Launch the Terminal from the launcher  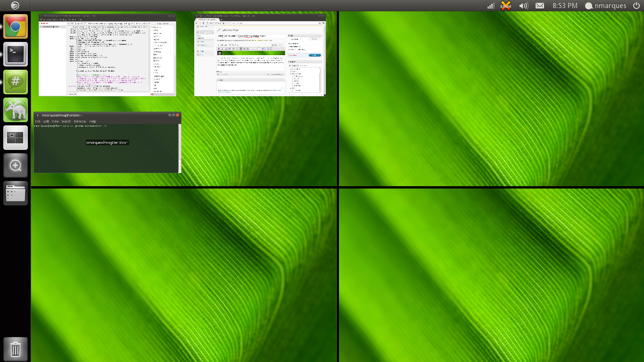coord(16,54)
